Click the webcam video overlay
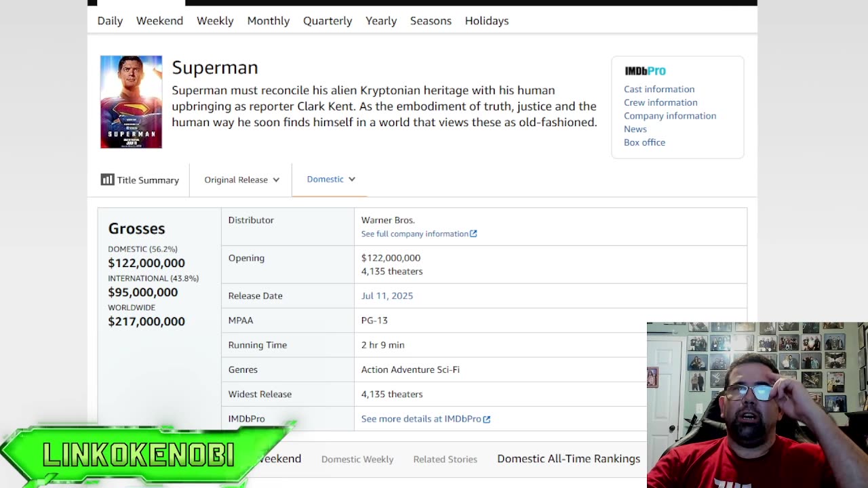 click(757, 405)
